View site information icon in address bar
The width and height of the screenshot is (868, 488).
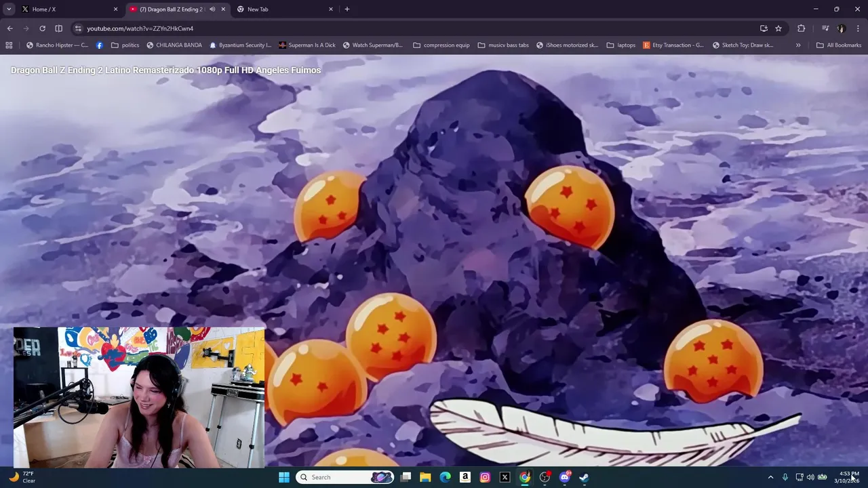(x=78, y=28)
